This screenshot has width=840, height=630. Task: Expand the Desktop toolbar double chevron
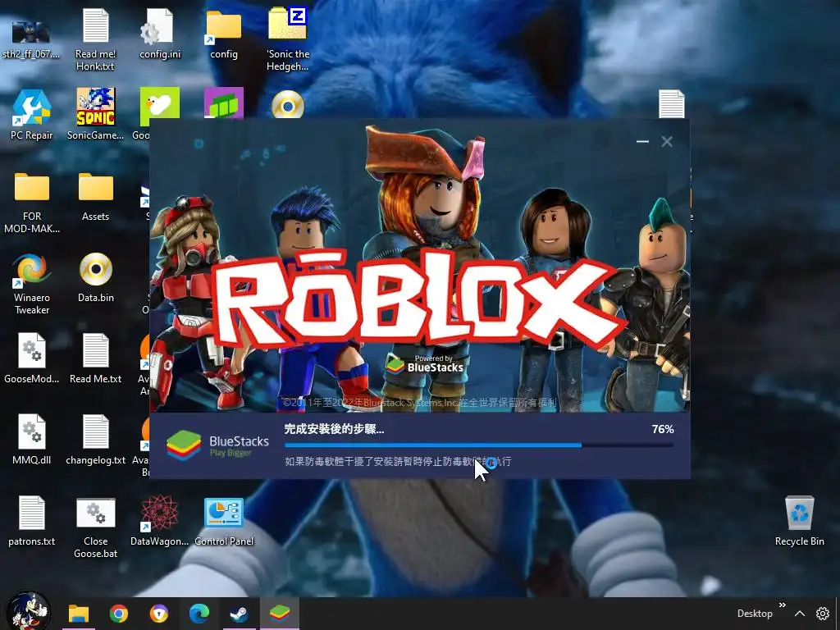(x=782, y=605)
